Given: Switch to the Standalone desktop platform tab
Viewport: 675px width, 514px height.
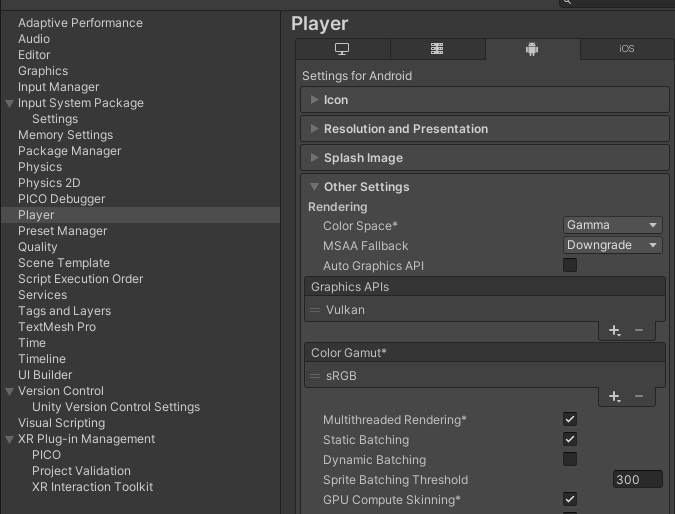Looking at the screenshot, I should click(x=343, y=49).
